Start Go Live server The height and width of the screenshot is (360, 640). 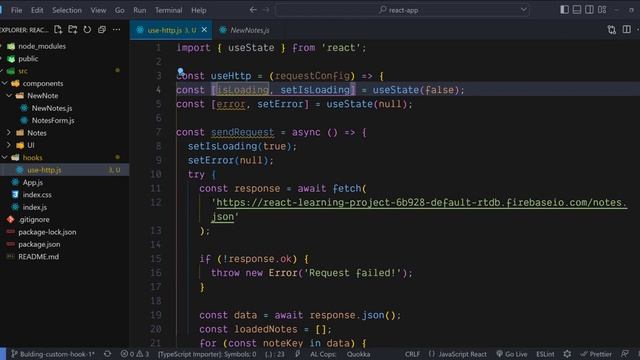pos(512,354)
